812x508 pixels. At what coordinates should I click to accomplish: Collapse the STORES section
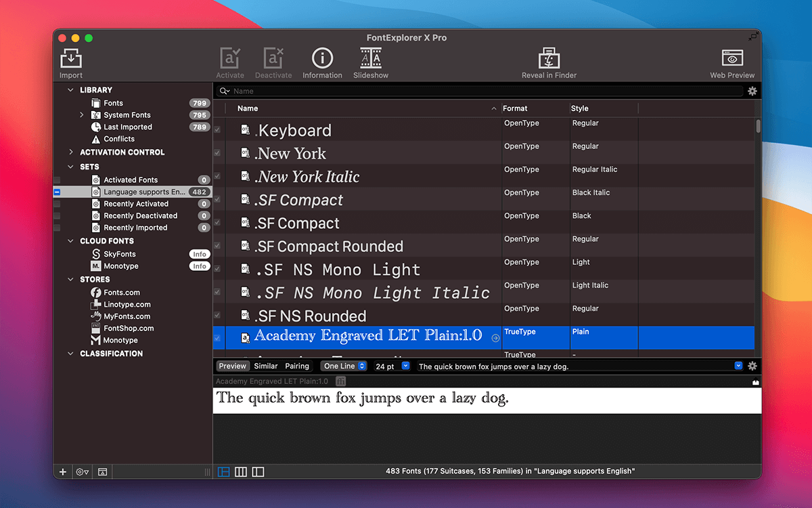pyautogui.click(x=71, y=279)
